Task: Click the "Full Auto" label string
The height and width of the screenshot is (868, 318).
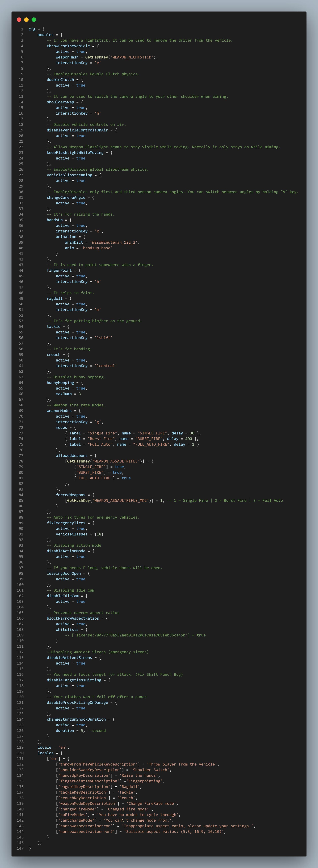Action: coord(100,444)
